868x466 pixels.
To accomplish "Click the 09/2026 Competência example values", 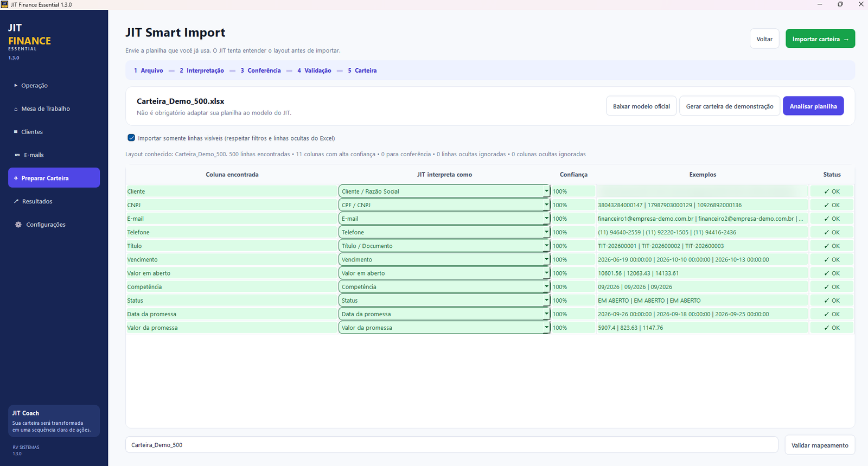I will 635,287.
